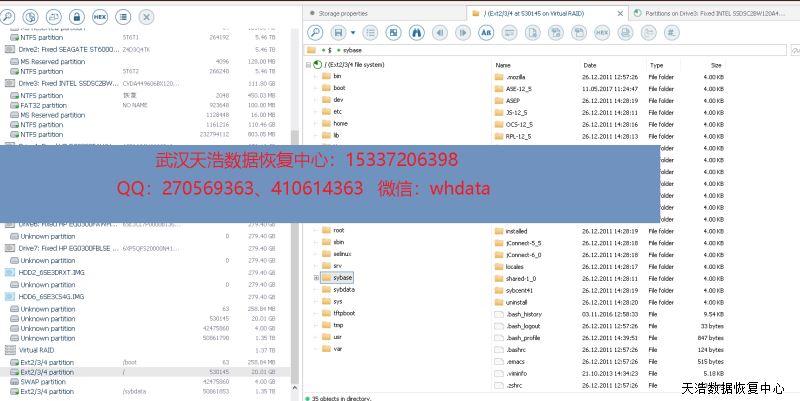Expand the sybase folder tree node

(316, 277)
